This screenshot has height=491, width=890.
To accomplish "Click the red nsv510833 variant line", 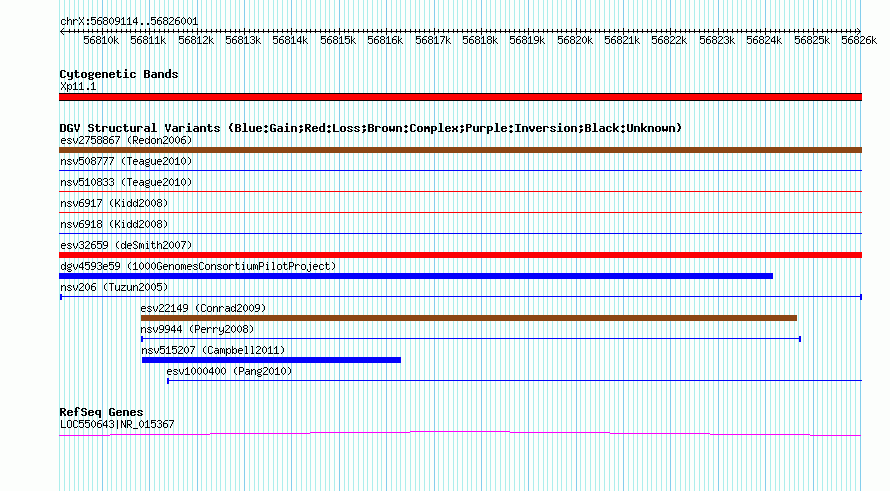I will 460,191.
